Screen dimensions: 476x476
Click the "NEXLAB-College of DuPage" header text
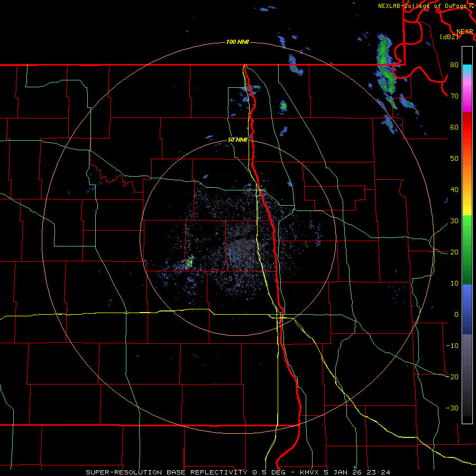coord(422,6)
